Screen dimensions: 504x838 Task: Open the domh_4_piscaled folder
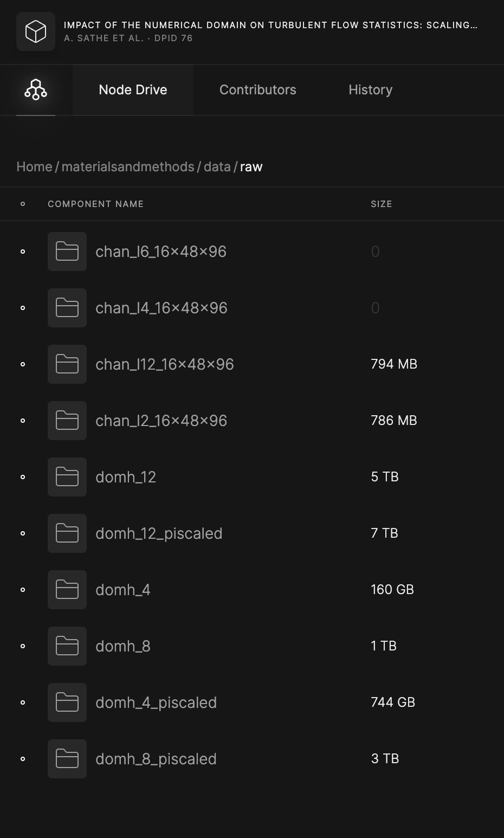pyautogui.click(x=156, y=702)
